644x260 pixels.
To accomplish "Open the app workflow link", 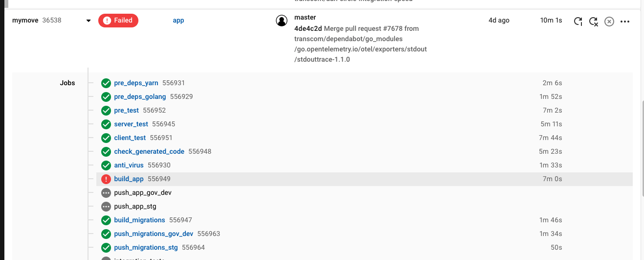I will tap(178, 21).
